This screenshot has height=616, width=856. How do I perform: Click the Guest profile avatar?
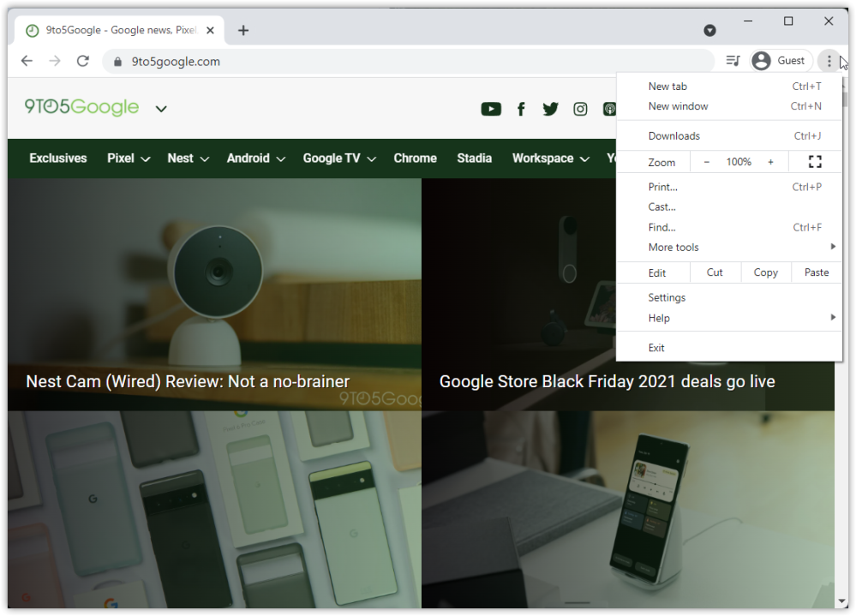pyautogui.click(x=761, y=61)
